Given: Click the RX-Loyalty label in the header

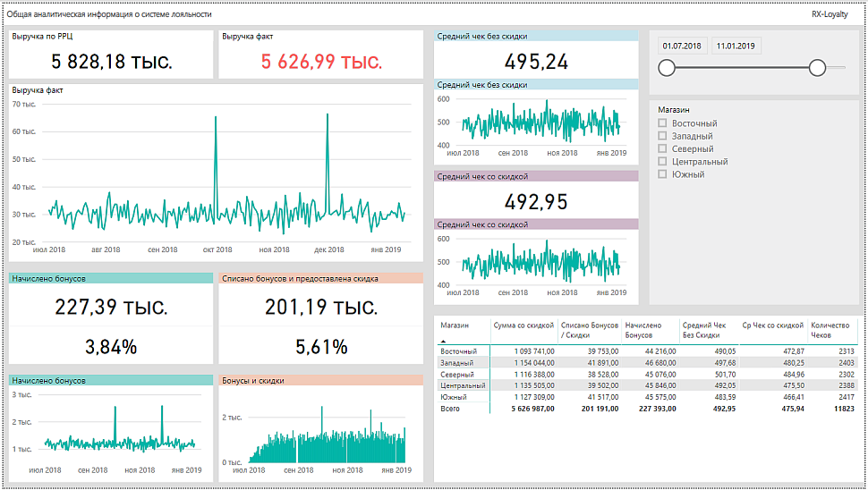Looking at the screenshot, I should coord(828,15).
